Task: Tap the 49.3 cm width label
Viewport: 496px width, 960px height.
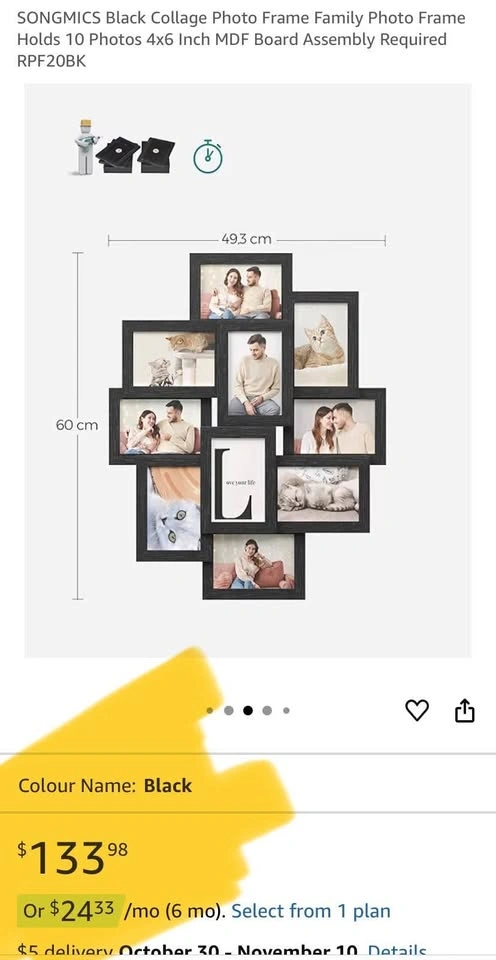Action: (x=246, y=239)
